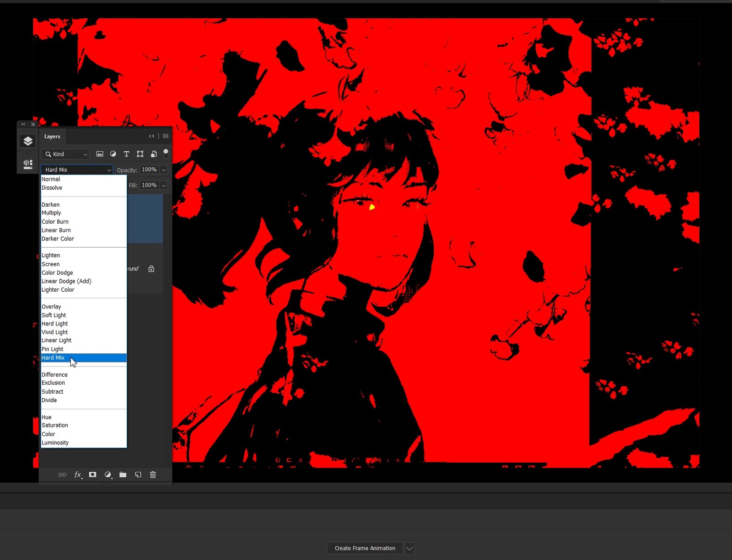732x560 pixels.
Task: Choose the Darken blend mode
Action: [x=84, y=205]
